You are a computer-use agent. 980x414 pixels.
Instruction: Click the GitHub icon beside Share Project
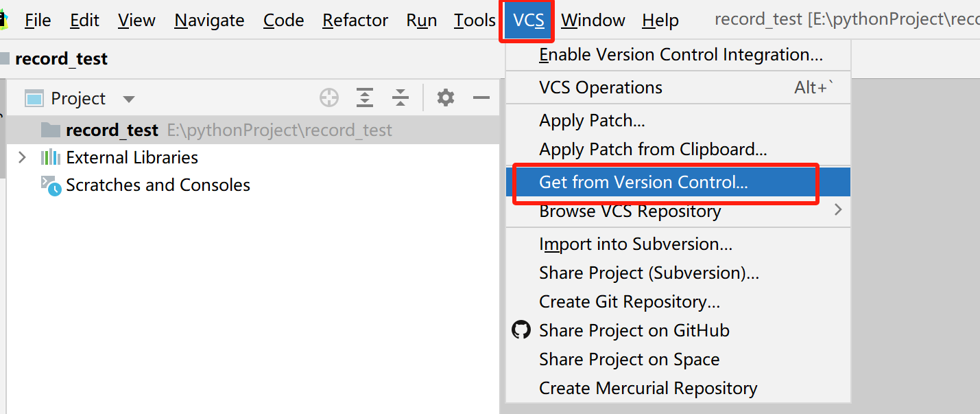[521, 330]
